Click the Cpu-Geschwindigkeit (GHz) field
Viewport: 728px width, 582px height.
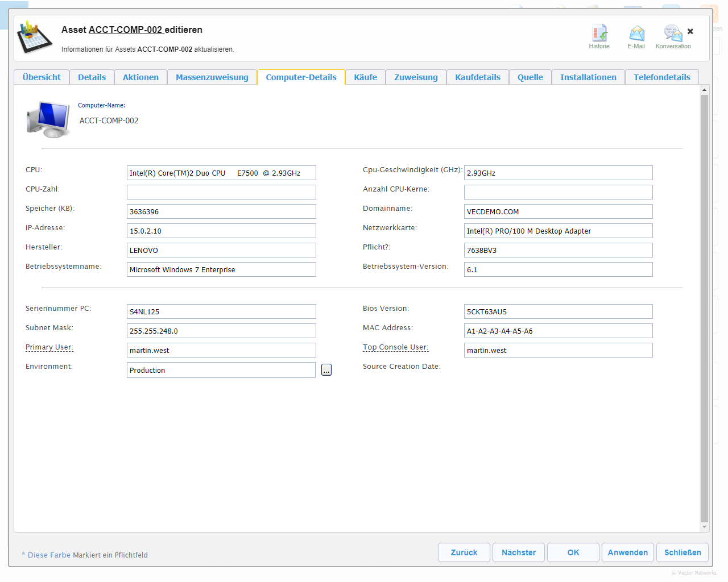pos(559,173)
